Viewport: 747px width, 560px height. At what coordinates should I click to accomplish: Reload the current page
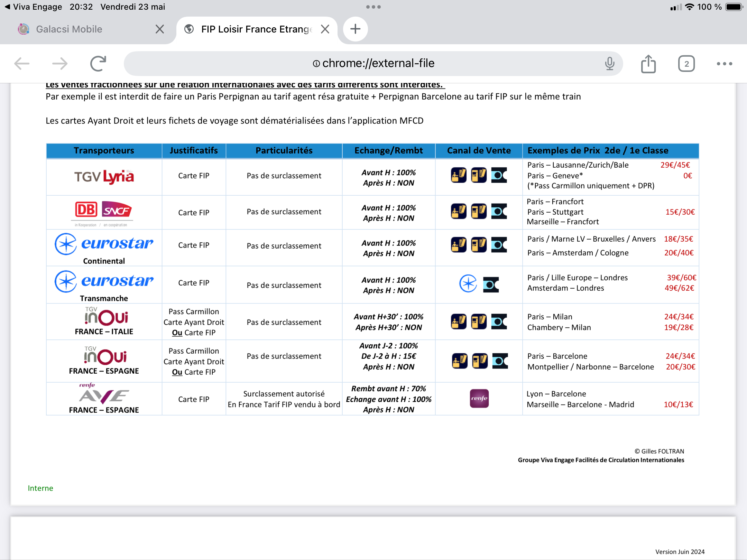click(x=98, y=64)
